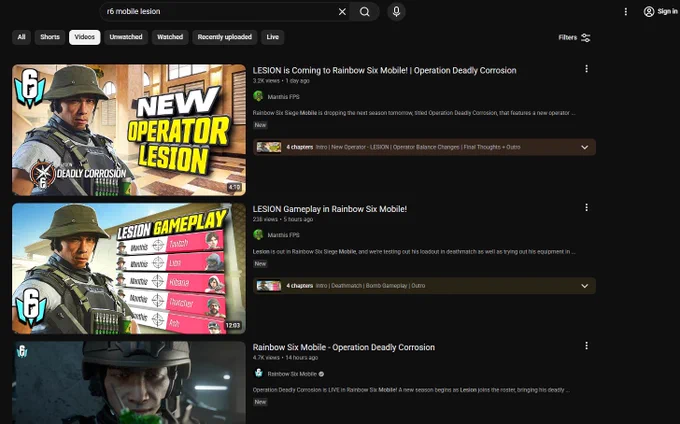Start voice search with the microphone icon

click(x=396, y=12)
